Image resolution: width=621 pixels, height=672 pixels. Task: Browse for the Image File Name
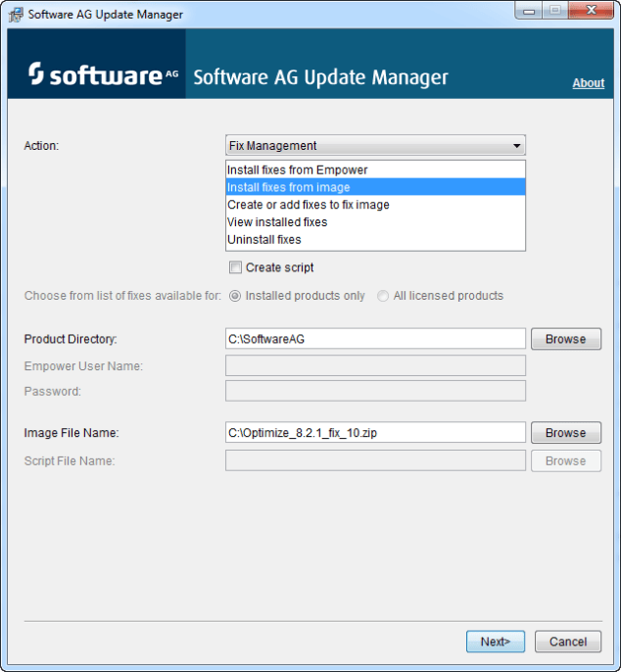(566, 432)
